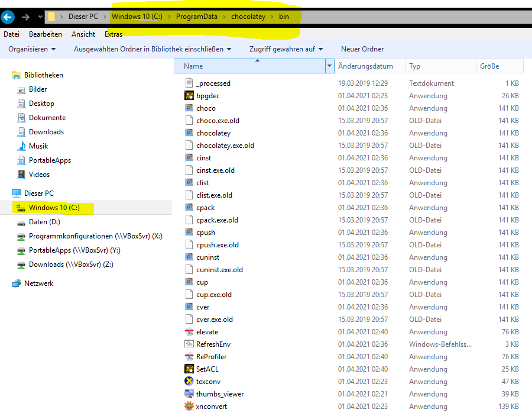This screenshot has width=532, height=416.
Task: Open recent locations dropdown arrow
Action: 40,17
